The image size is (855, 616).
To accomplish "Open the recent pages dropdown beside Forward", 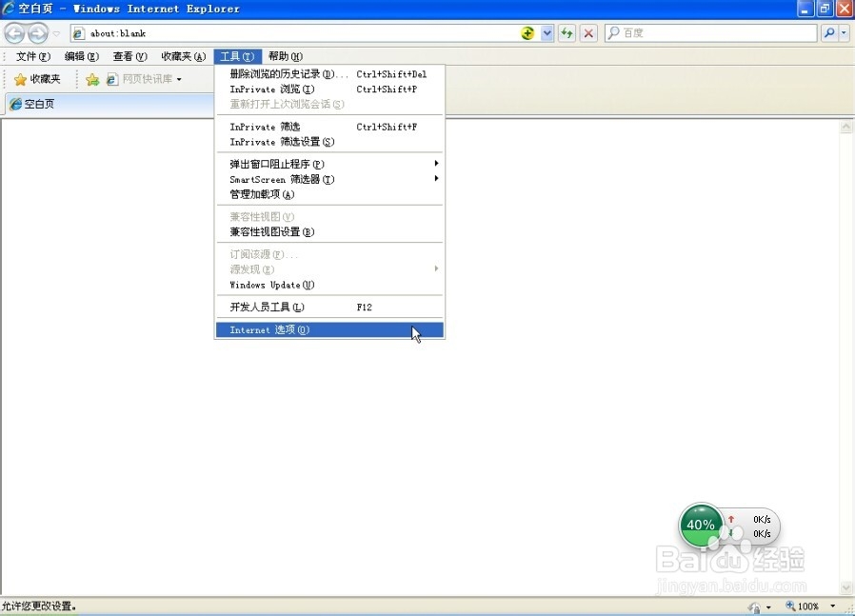I will click(56, 33).
